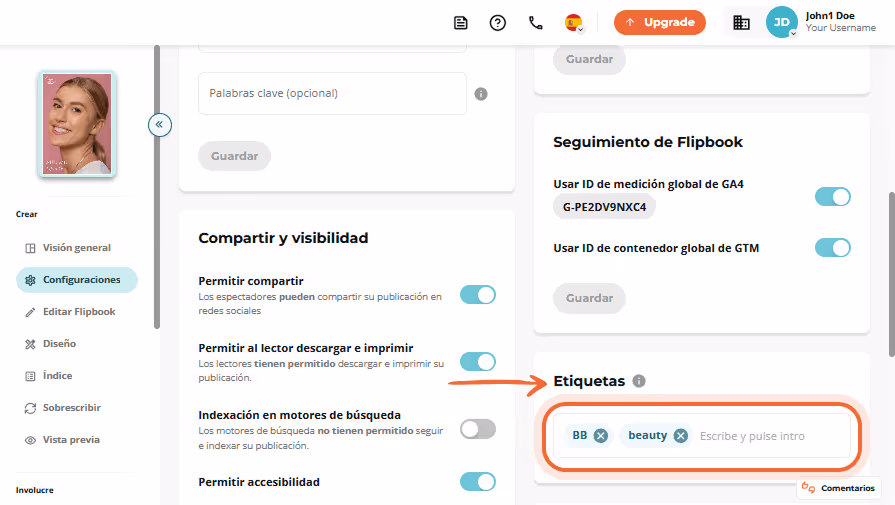Image resolution: width=895 pixels, height=505 pixels.
Task: Click the orange Upgrade button
Action: click(x=660, y=22)
